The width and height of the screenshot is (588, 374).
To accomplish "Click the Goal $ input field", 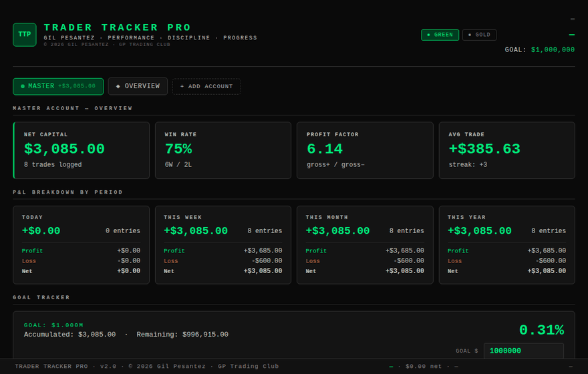I will click(523, 351).
